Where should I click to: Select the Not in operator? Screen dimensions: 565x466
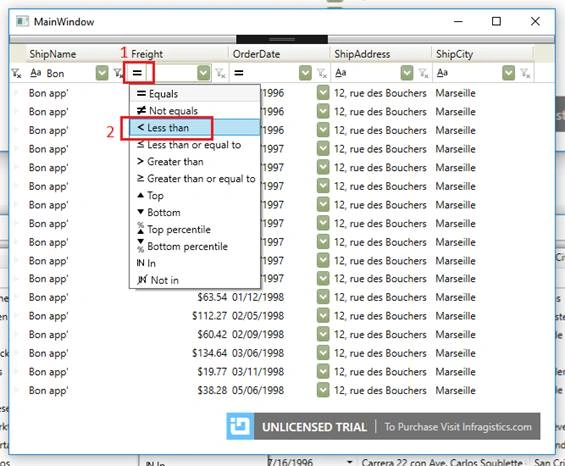[195, 280]
